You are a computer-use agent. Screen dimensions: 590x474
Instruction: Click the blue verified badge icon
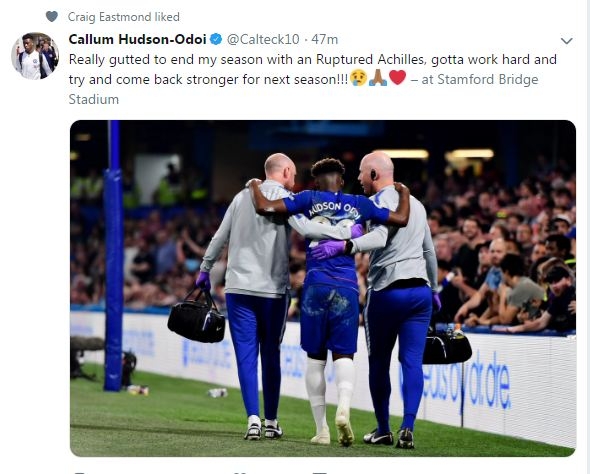216,39
